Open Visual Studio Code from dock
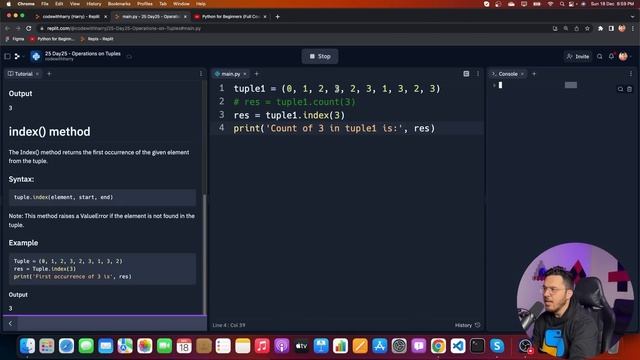640x360 pixels. coord(458,346)
